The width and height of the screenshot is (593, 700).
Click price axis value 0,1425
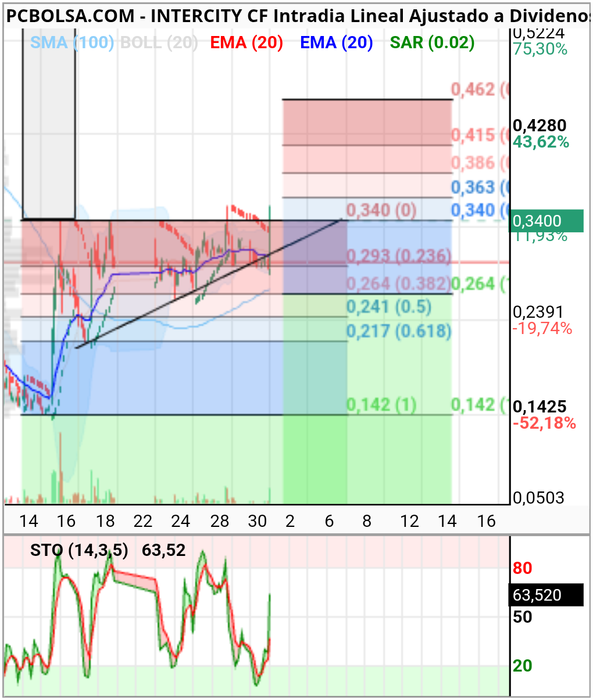click(x=540, y=406)
